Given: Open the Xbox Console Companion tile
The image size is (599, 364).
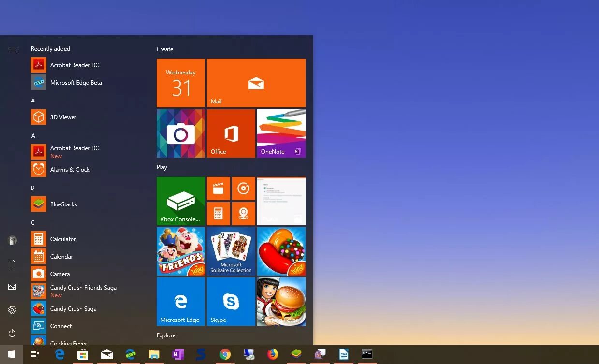Looking at the screenshot, I should [180, 201].
